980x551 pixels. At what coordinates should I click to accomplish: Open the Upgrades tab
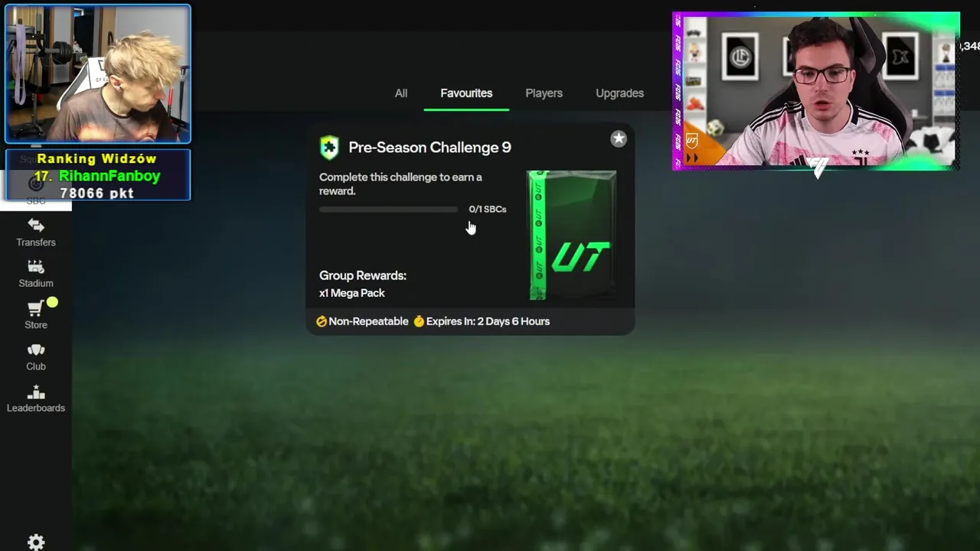coord(620,93)
